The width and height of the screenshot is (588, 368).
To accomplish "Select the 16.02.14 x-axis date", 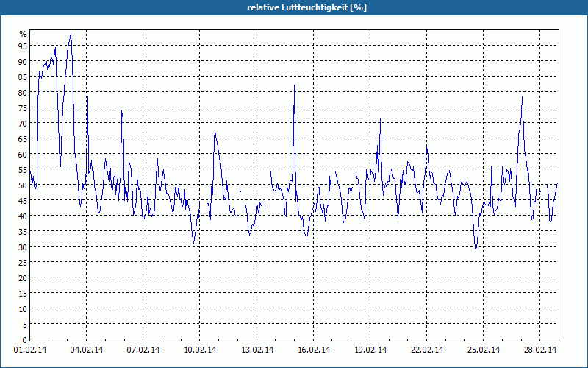I will [312, 350].
